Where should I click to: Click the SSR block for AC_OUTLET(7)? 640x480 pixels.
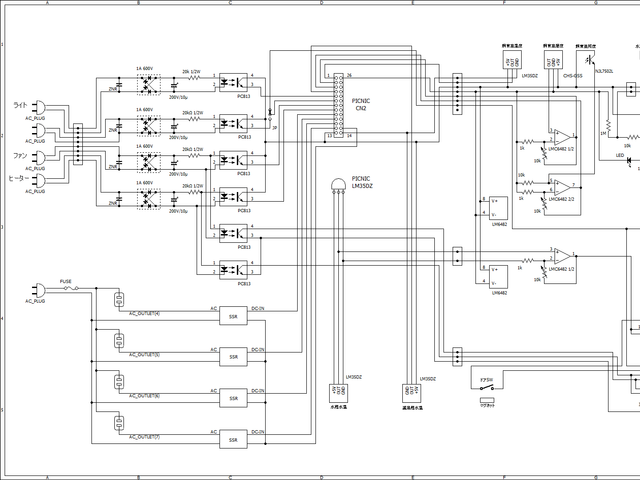[x=233, y=440]
